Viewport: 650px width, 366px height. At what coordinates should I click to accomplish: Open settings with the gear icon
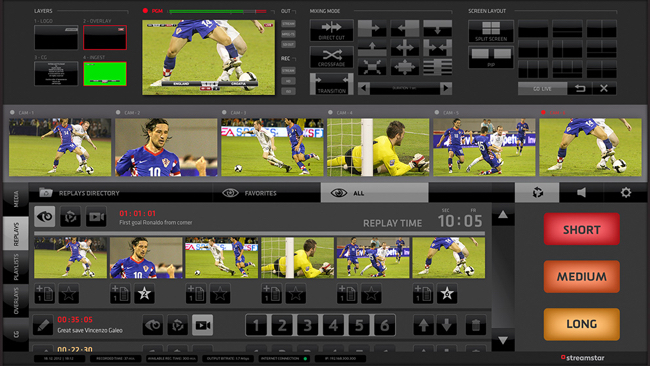point(626,192)
